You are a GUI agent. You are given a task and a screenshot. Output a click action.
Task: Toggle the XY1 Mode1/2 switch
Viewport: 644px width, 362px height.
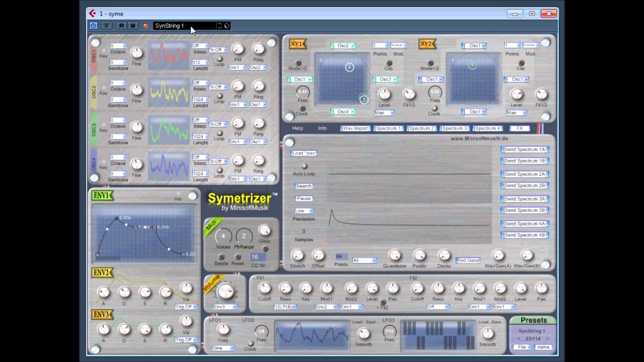[x=297, y=63]
